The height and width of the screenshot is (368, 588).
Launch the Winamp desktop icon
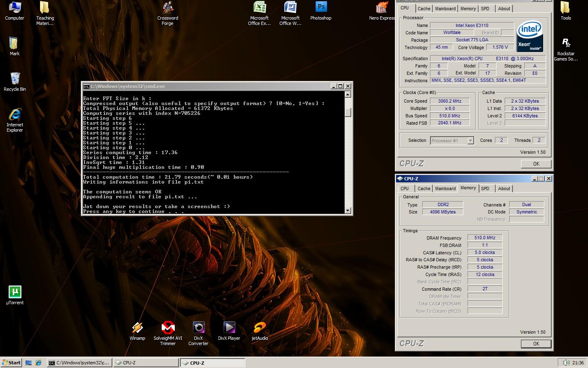coord(137,331)
